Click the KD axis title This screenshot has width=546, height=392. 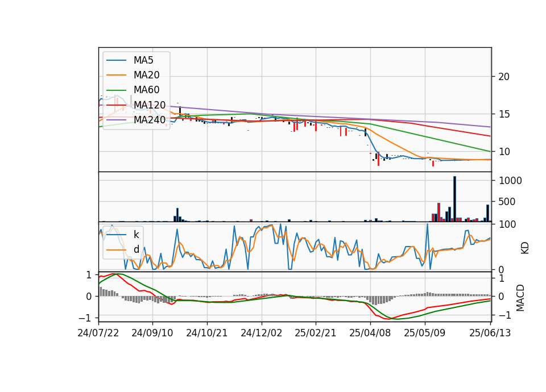525,248
